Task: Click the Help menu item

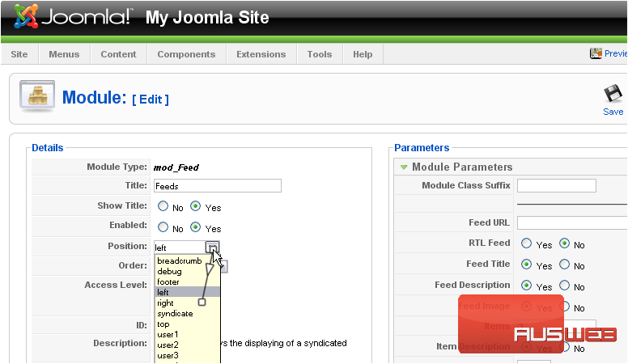Action: click(363, 54)
